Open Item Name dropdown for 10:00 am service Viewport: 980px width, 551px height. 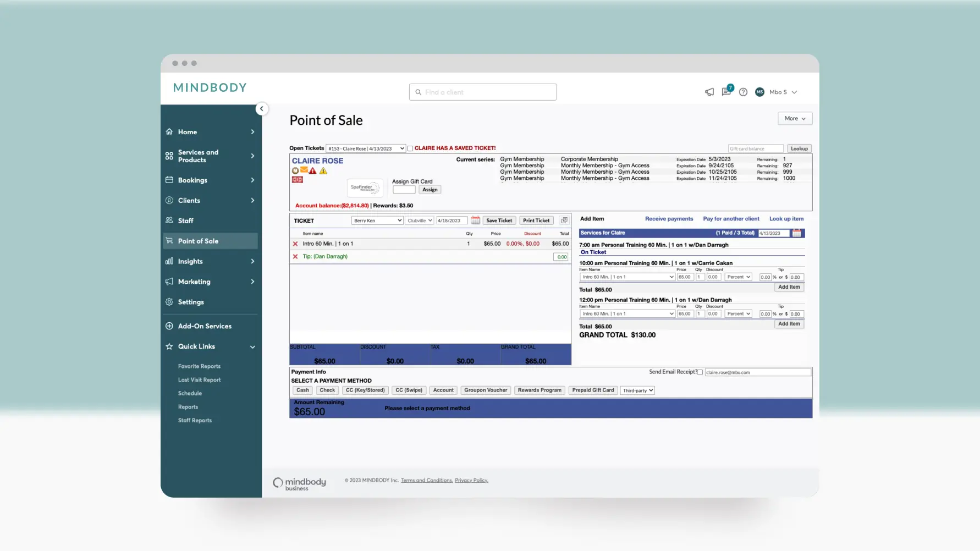point(627,277)
